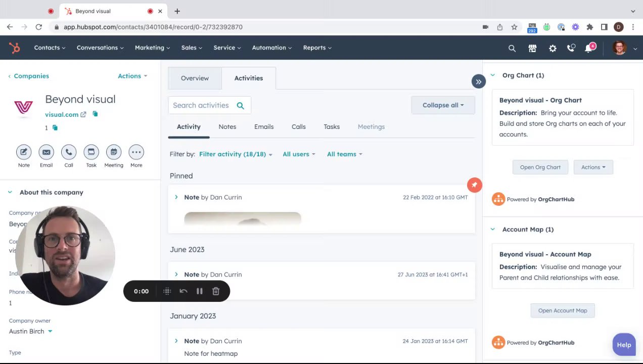The image size is (643, 364).
Task: Open the Marketplace icon in navigation bar
Action: coord(532,48)
